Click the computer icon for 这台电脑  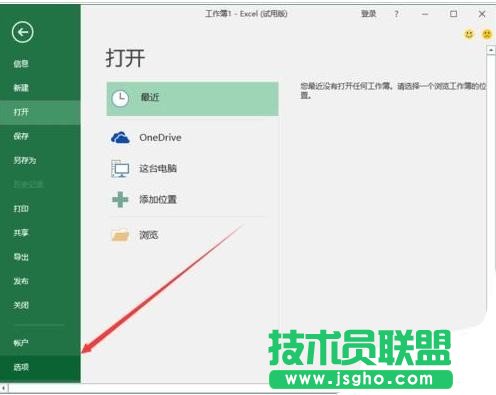(120, 168)
